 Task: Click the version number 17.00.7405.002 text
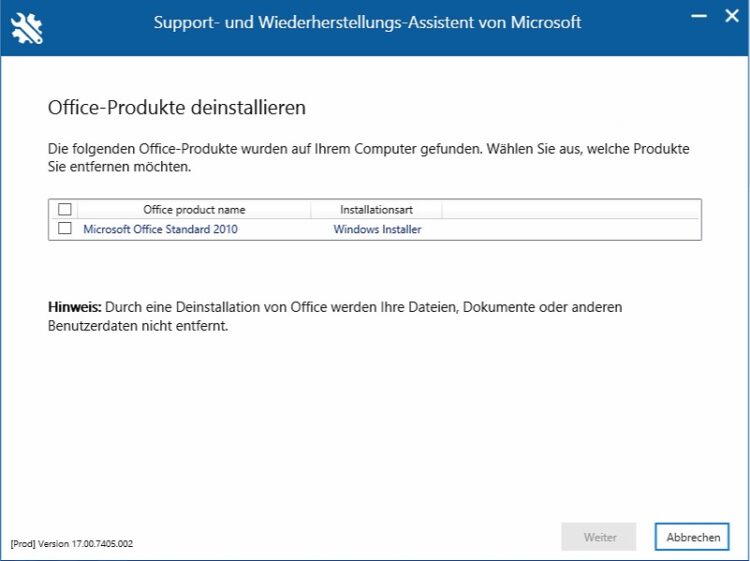click(102, 544)
